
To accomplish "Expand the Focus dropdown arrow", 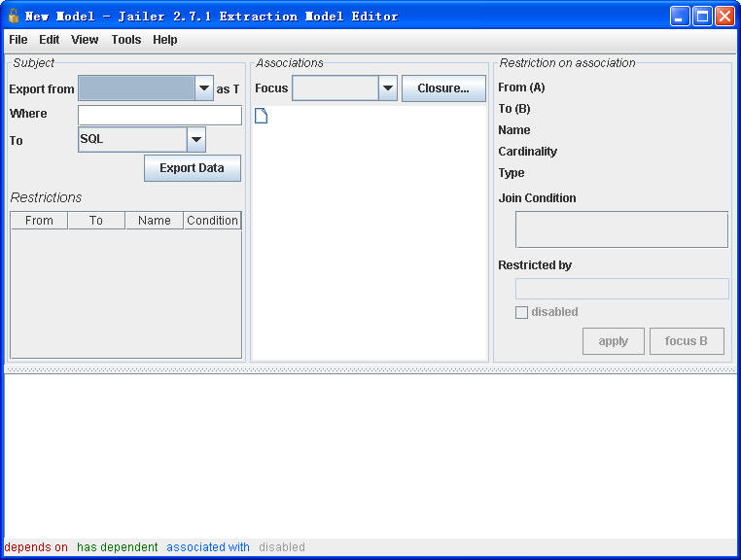I will [387, 87].
